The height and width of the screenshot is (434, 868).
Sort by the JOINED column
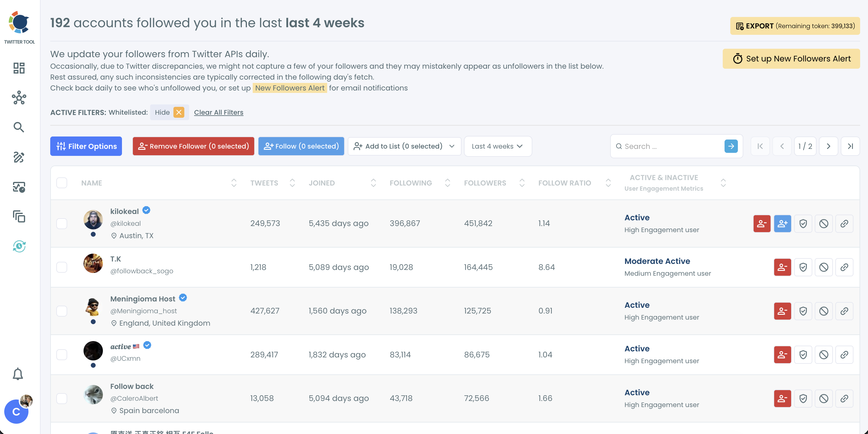pos(373,182)
